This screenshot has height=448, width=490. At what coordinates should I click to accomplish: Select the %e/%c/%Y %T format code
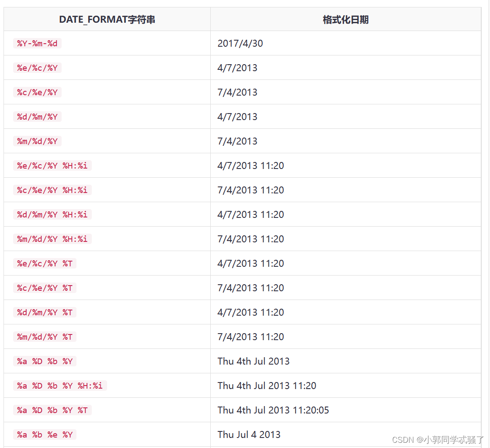click(x=45, y=263)
